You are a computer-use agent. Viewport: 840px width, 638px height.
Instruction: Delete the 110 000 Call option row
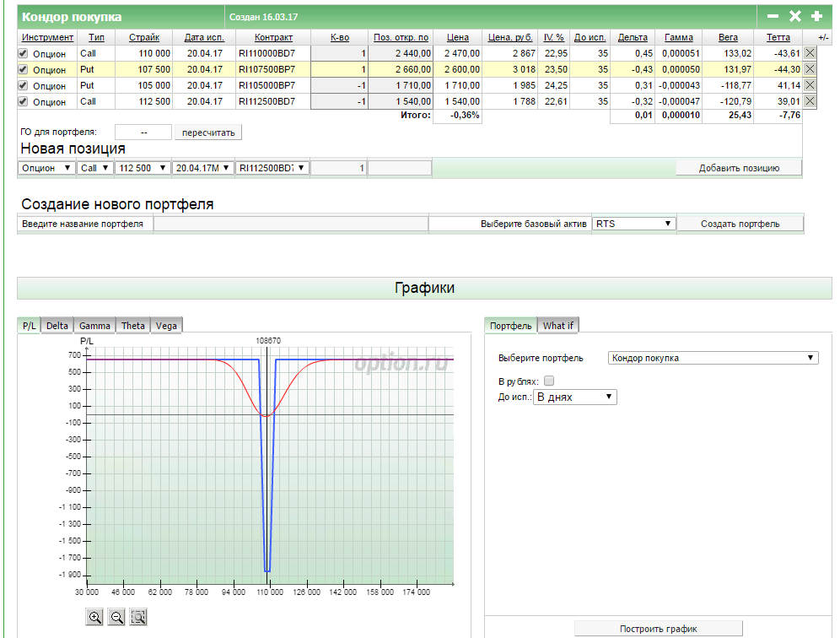tap(810, 53)
